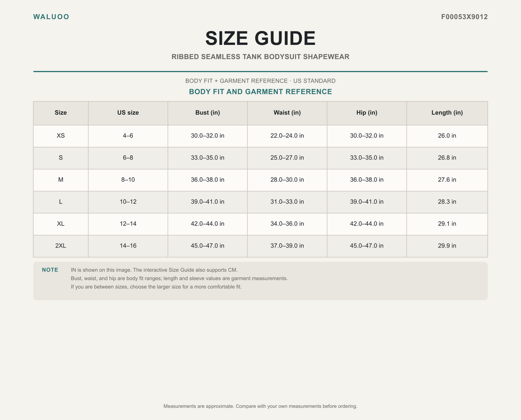Click the L waist value 31.0–33.0 in
Screen dimensions: 521x420
(287, 202)
